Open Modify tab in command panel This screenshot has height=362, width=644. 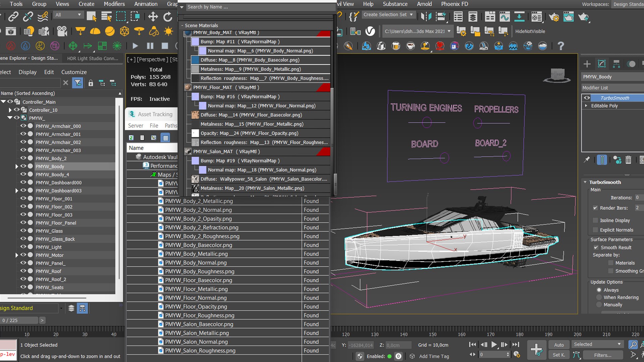(602, 64)
